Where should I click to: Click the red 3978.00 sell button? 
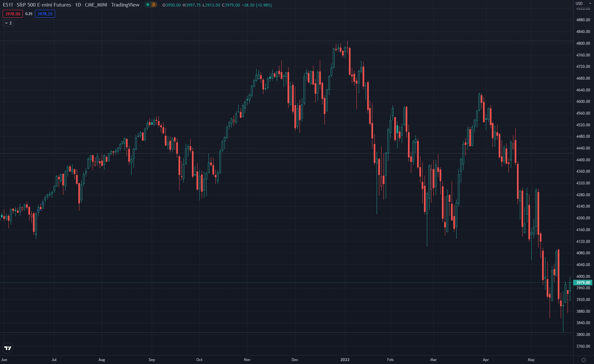(x=13, y=14)
